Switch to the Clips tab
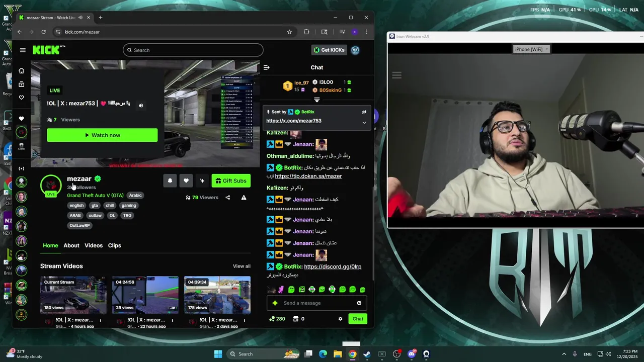The width and height of the screenshot is (644, 362). [x=115, y=245]
